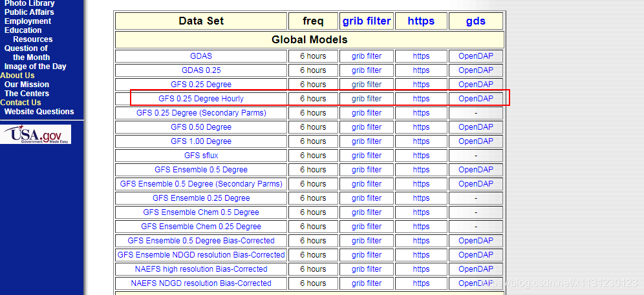This screenshot has height=295, width=644.
Task: Open GFS Ensemble NDGD resolution Bias-Corrected link
Action: click(x=201, y=255)
